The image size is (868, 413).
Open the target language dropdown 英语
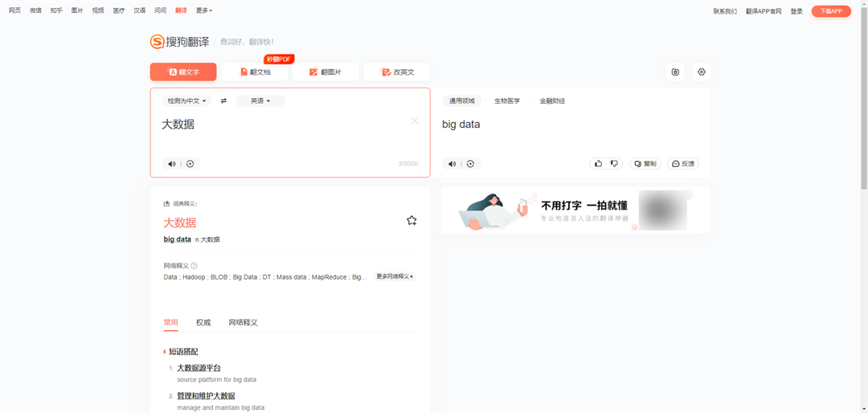tap(260, 100)
